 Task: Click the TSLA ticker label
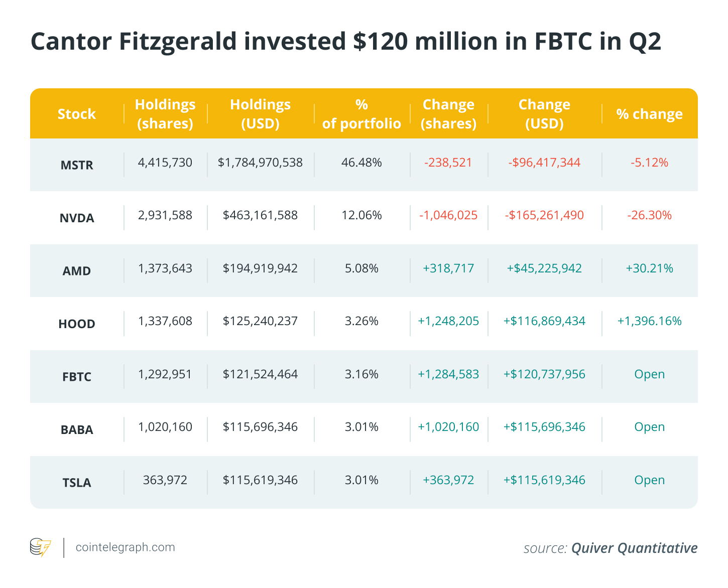pyautogui.click(x=77, y=483)
